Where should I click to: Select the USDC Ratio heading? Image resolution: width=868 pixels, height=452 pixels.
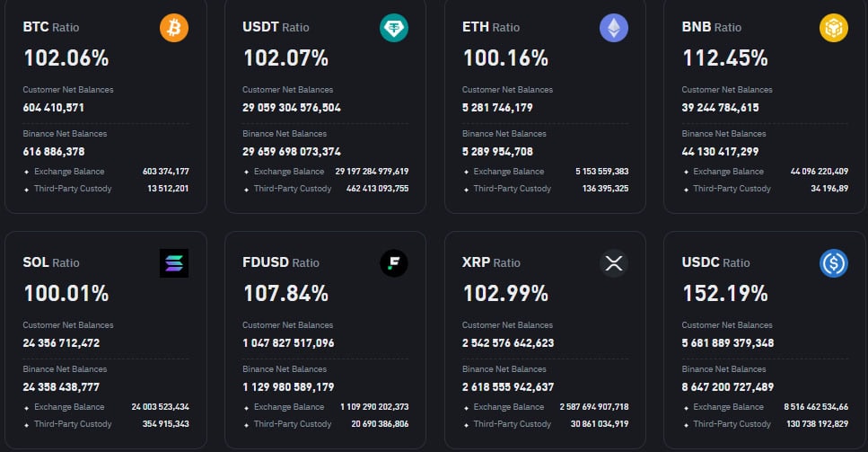pos(715,262)
